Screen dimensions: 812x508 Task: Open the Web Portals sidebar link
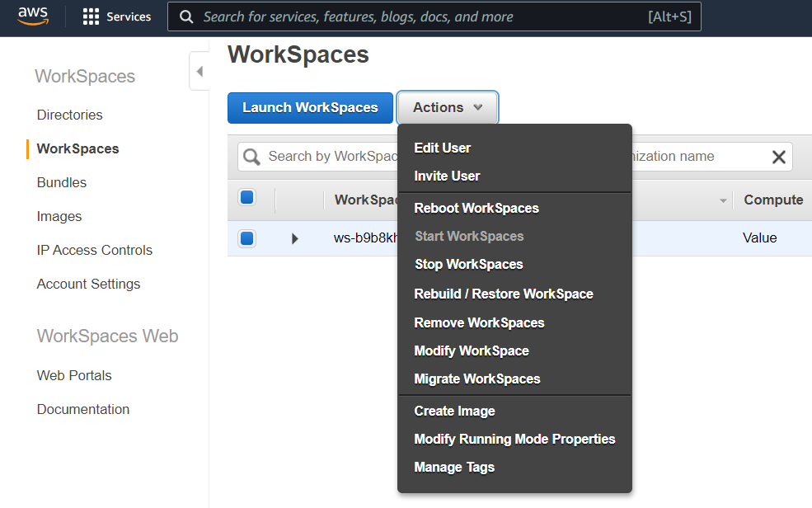[74, 375]
